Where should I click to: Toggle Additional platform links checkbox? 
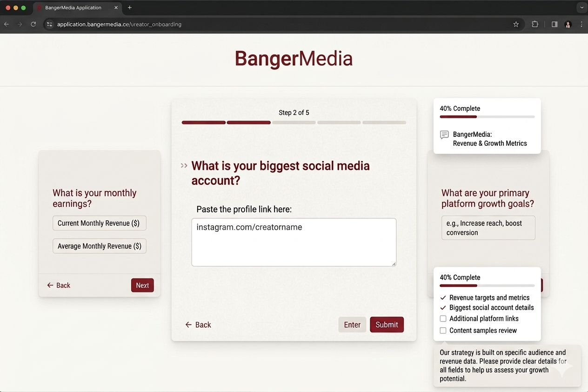[443, 319]
